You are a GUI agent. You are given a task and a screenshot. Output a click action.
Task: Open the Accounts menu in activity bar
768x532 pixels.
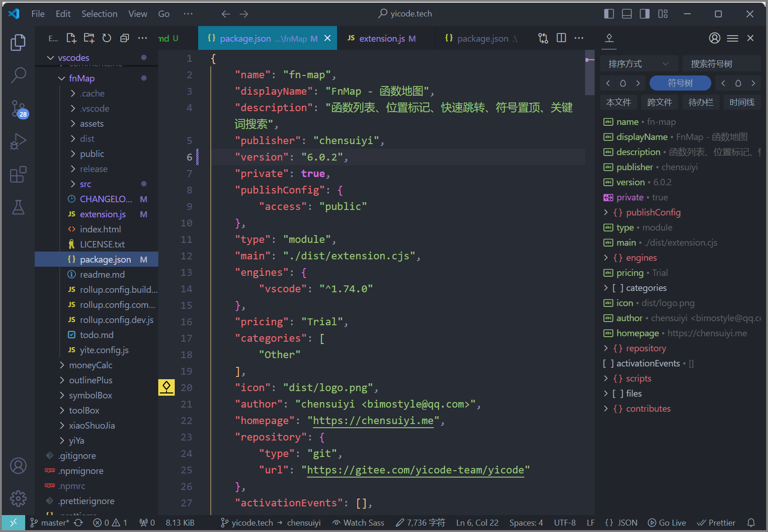click(18, 466)
